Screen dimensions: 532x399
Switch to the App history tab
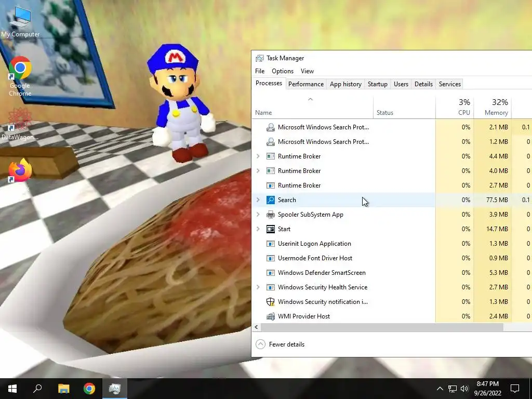(345, 84)
